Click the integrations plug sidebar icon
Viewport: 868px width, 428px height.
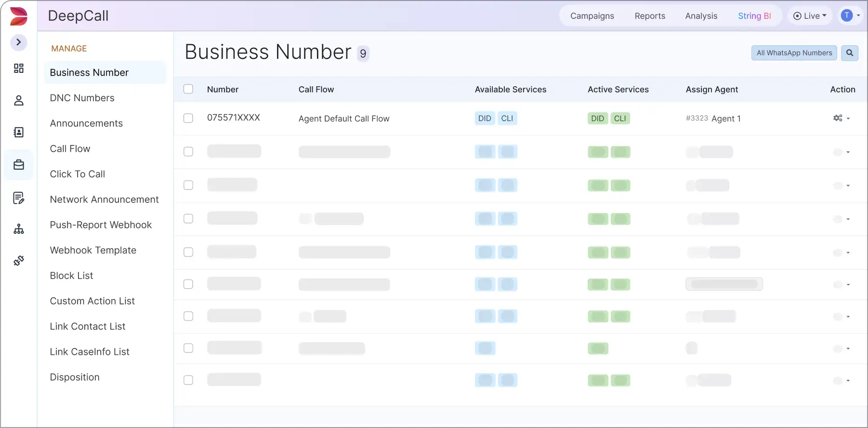[19, 261]
